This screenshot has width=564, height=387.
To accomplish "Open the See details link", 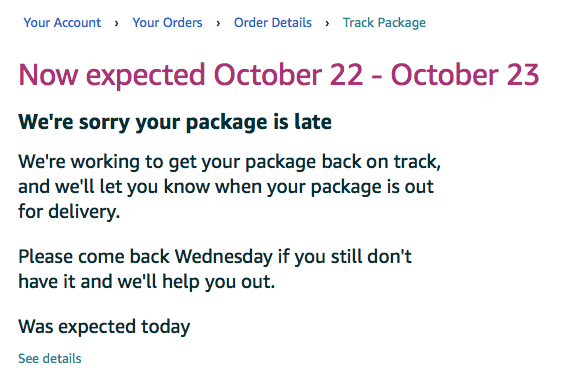I will [50, 359].
